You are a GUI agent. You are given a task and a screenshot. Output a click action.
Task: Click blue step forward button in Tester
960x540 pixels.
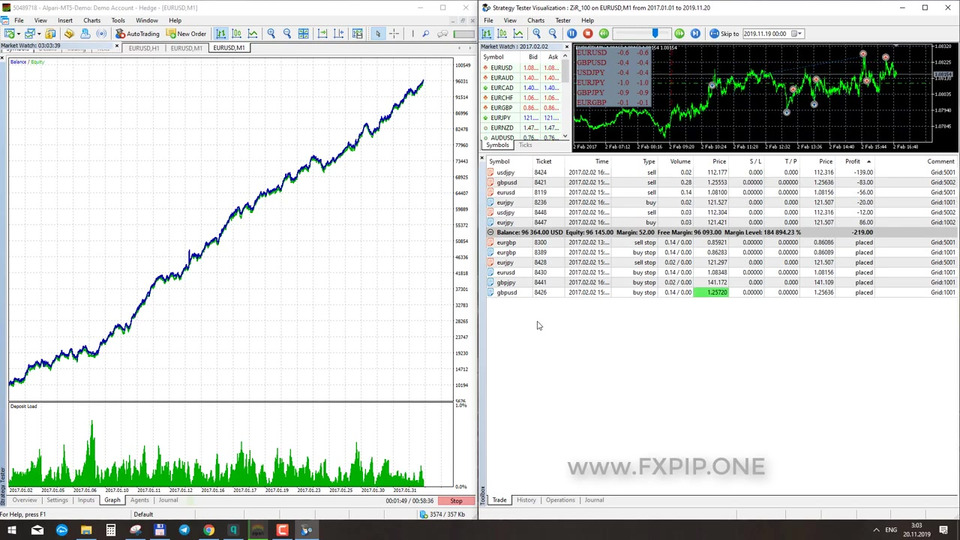point(696,34)
